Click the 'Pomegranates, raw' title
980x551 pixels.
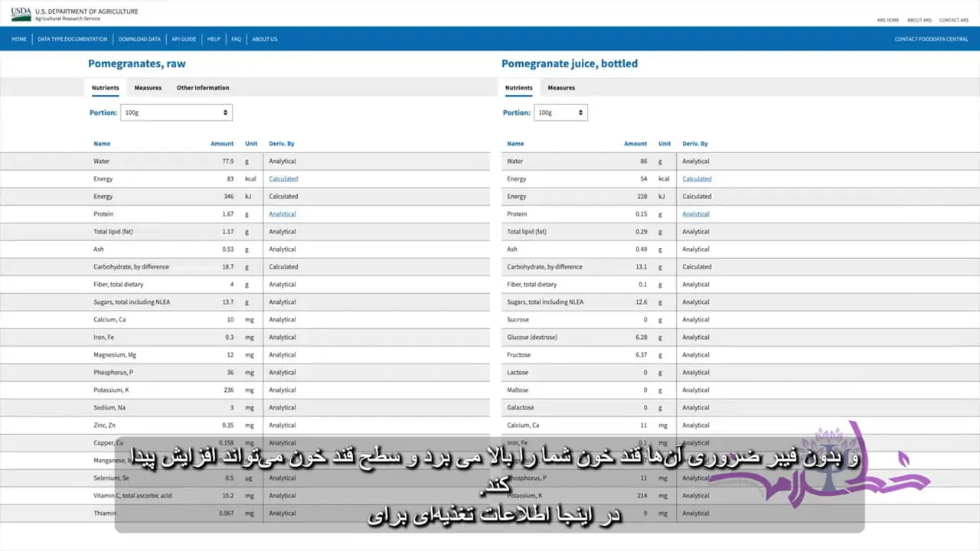(x=137, y=64)
